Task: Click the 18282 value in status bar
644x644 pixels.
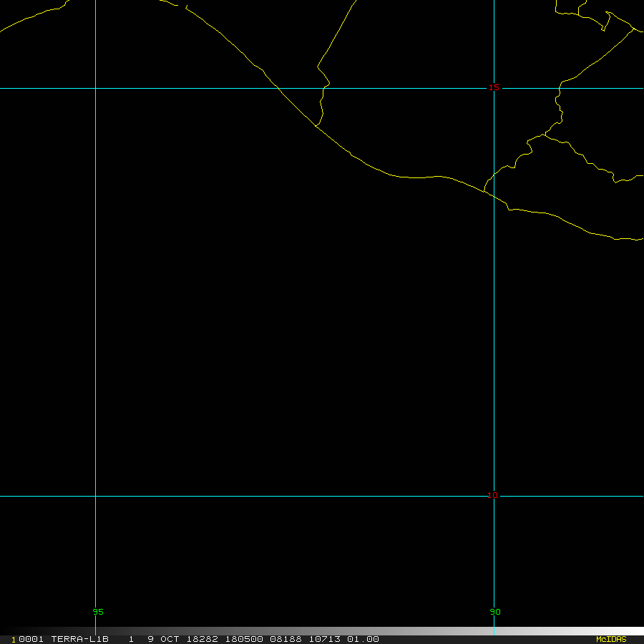Action: click(x=203, y=639)
